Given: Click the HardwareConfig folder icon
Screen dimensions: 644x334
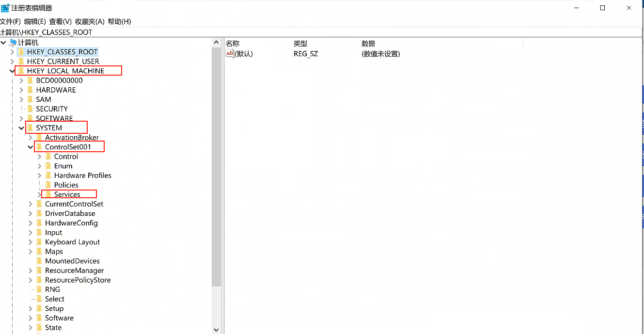Looking at the screenshot, I should coord(39,223).
